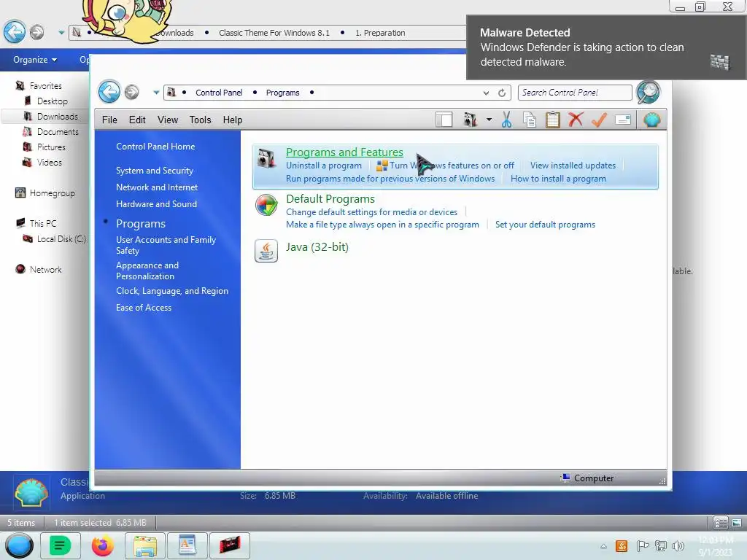Open Ease of Access category
747x560 pixels.
(x=144, y=308)
